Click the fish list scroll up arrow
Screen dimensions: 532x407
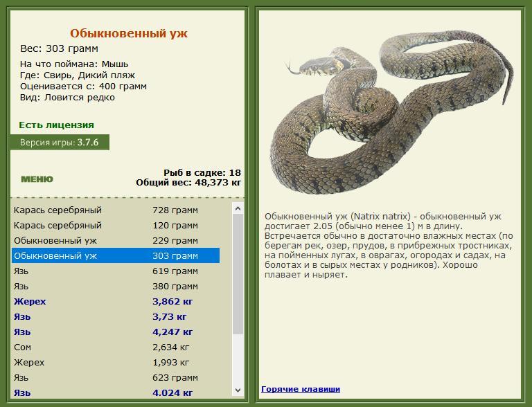click(238, 208)
